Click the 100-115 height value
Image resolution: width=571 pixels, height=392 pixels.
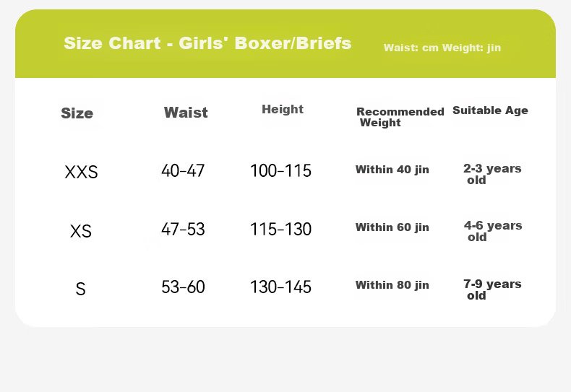click(280, 170)
